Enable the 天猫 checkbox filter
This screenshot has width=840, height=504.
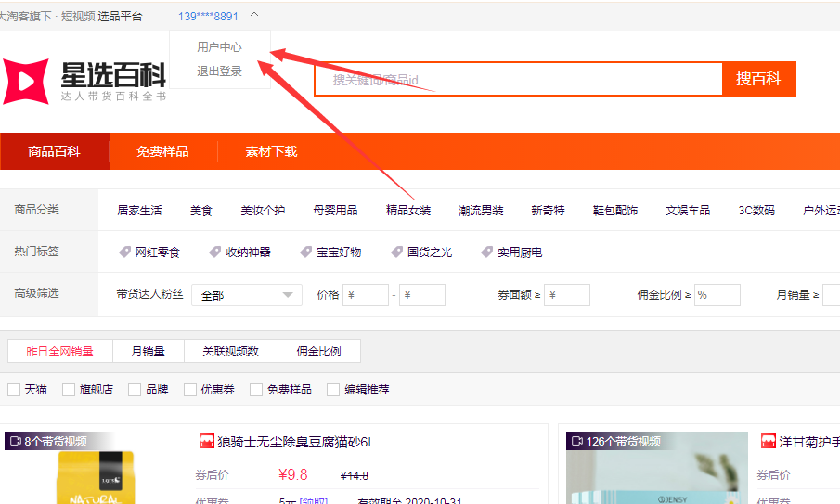click(x=14, y=390)
